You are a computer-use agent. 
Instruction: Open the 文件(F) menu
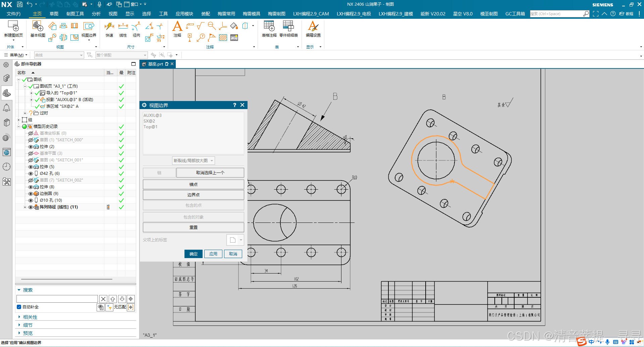[13, 14]
